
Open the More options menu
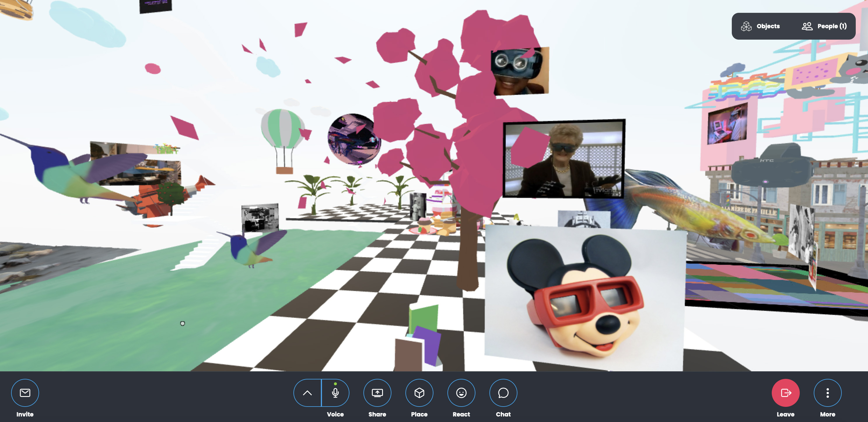tap(827, 393)
